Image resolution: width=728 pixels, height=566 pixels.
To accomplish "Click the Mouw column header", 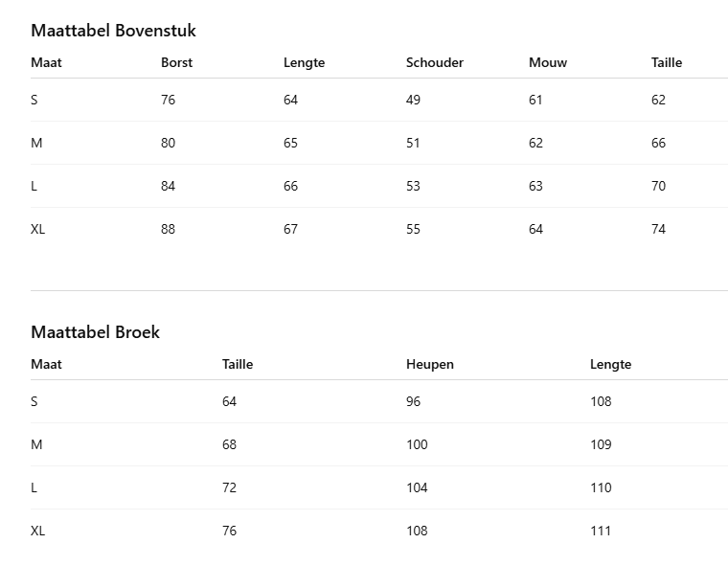I will click(547, 62).
